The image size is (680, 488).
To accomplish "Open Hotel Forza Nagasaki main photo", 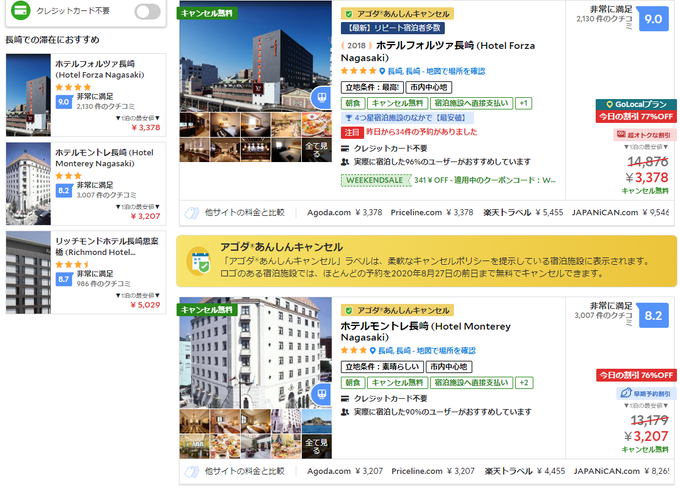I will [x=255, y=56].
